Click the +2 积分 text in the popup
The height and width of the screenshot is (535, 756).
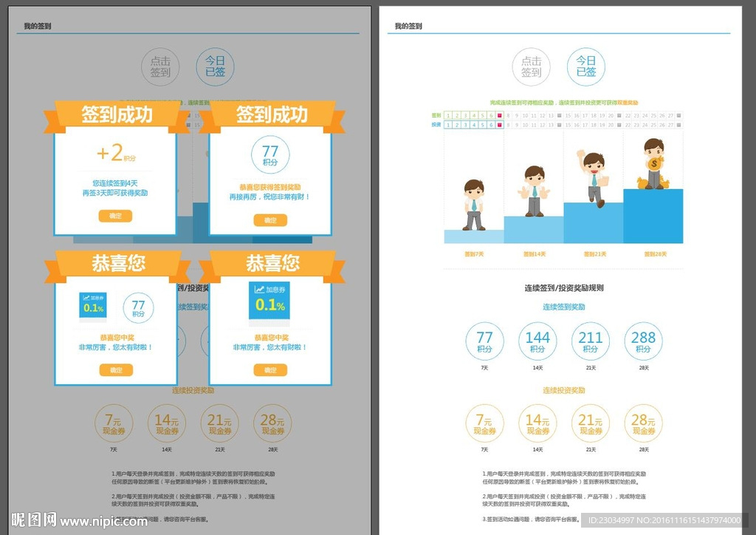tap(116, 153)
